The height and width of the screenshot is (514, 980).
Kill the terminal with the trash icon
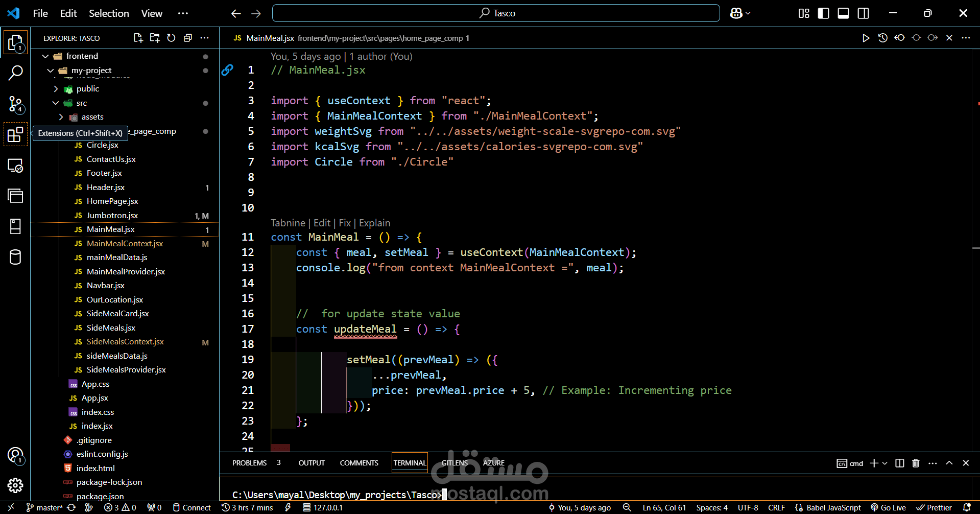pyautogui.click(x=916, y=463)
